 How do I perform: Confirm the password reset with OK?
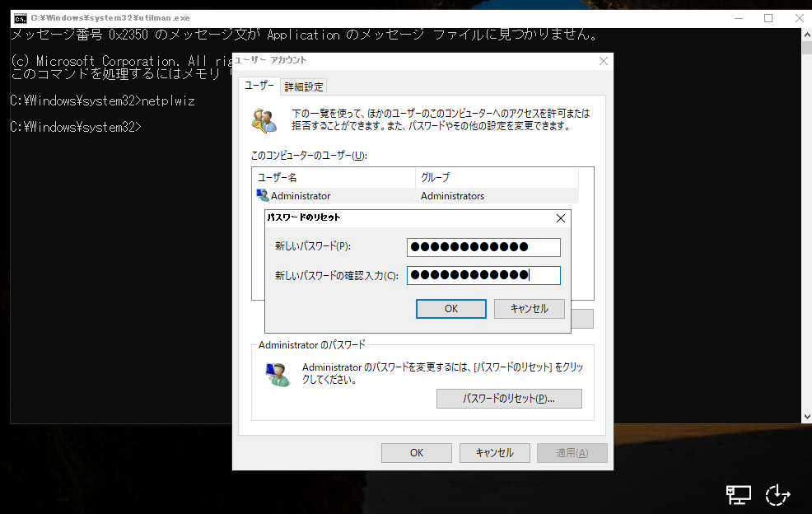tap(451, 309)
